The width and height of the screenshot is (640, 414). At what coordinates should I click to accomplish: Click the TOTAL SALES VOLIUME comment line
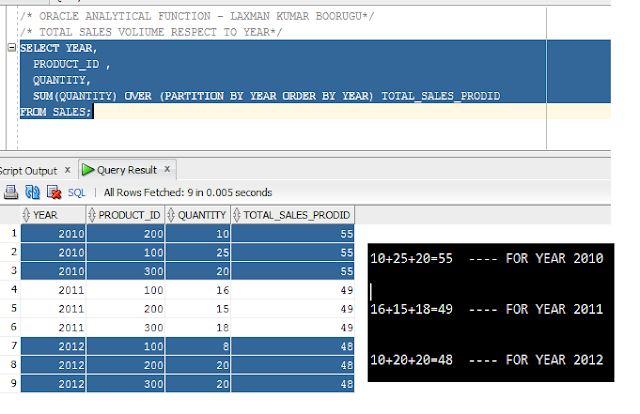[151, 32]
